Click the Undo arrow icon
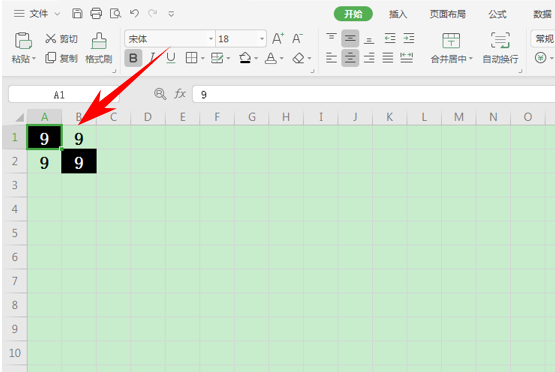This screenshot has width=555, height=372. 134,14
